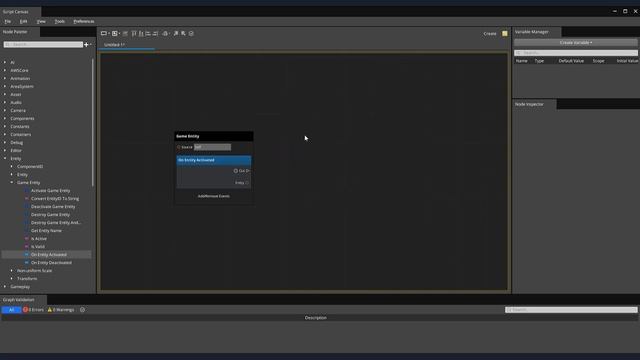Select Activate Game Entity node
The image size is (640, 360).
pyautogui.click(x=51, y=191)
